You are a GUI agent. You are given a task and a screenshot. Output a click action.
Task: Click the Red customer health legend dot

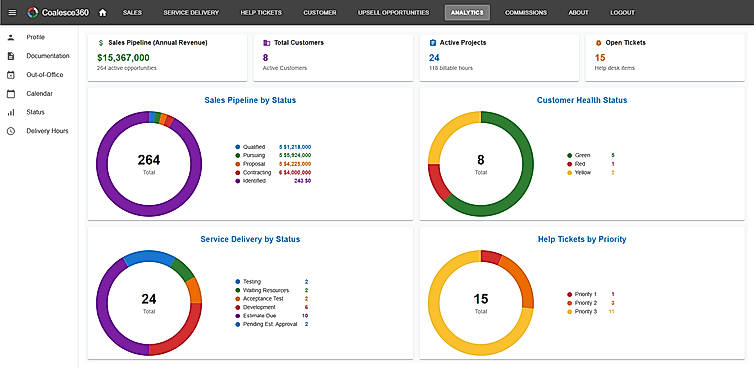pyautogui.click(x=569, y=164)
